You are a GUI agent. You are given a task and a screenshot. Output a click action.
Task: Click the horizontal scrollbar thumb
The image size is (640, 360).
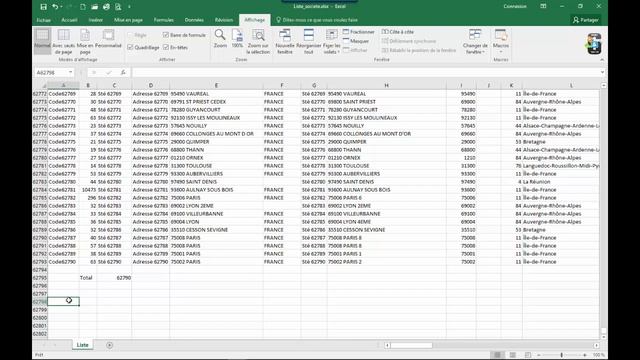411,345
